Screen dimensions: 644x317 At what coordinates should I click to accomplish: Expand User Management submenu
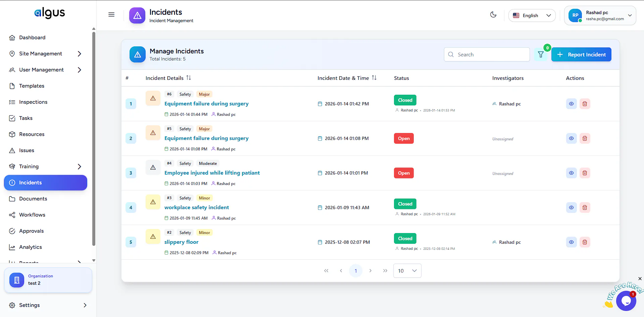pos(80,70)
